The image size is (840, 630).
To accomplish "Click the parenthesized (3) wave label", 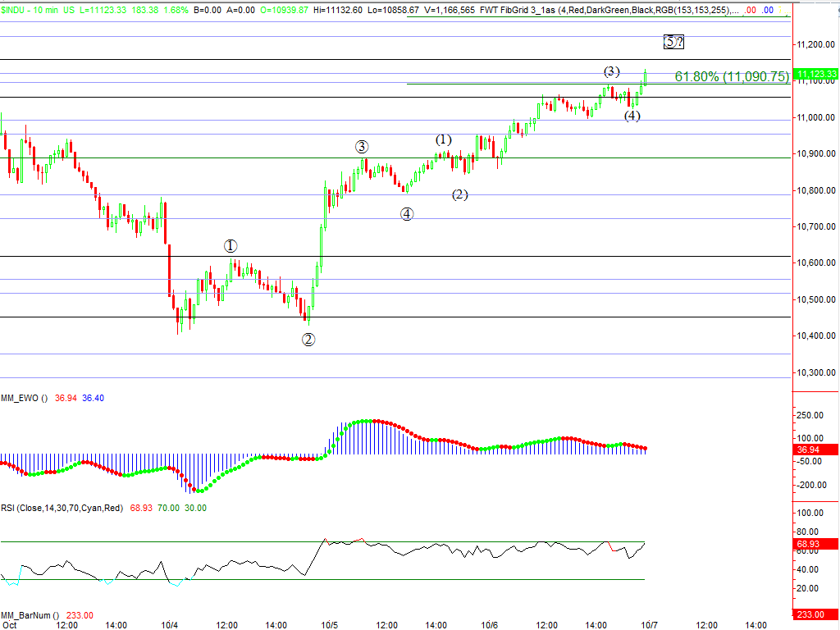I will pos(612,71).
